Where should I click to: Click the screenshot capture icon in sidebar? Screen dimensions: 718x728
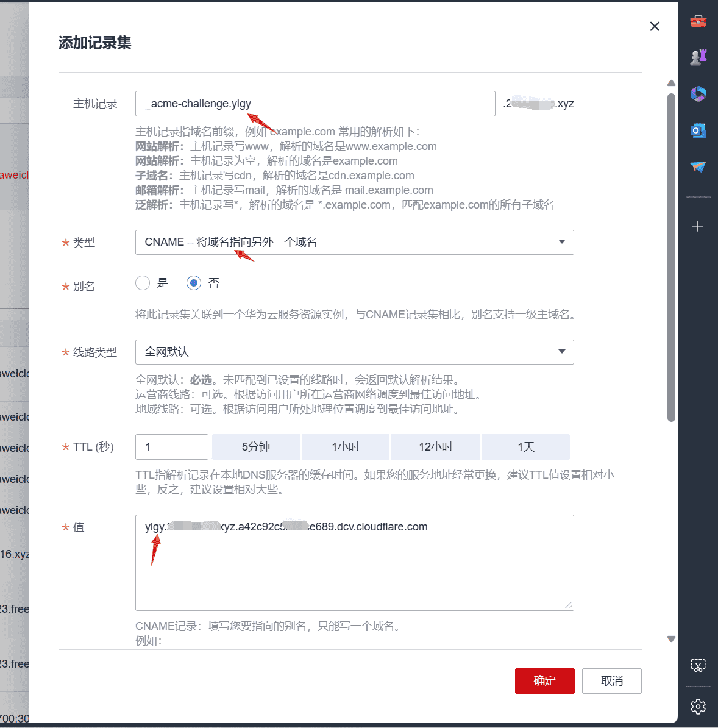pyautogui.click(x=698, y=665)
